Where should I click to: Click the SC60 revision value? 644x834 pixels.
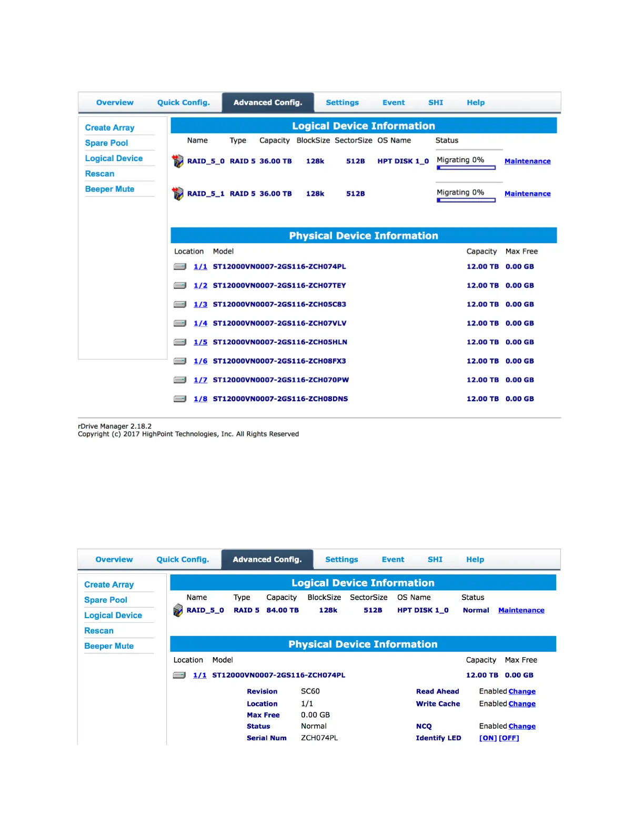[310, 691]
